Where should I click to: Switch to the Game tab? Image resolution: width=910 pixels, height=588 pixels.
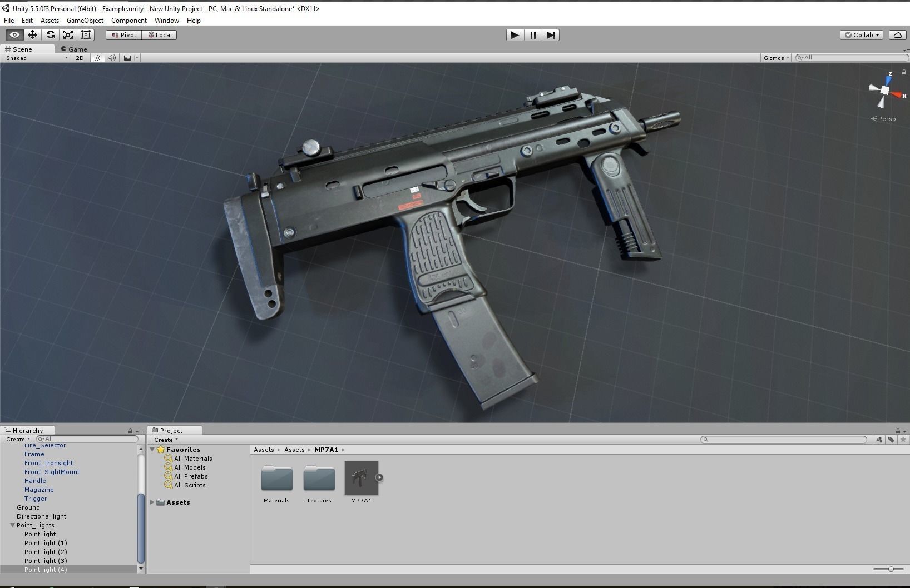coord(73,49)
